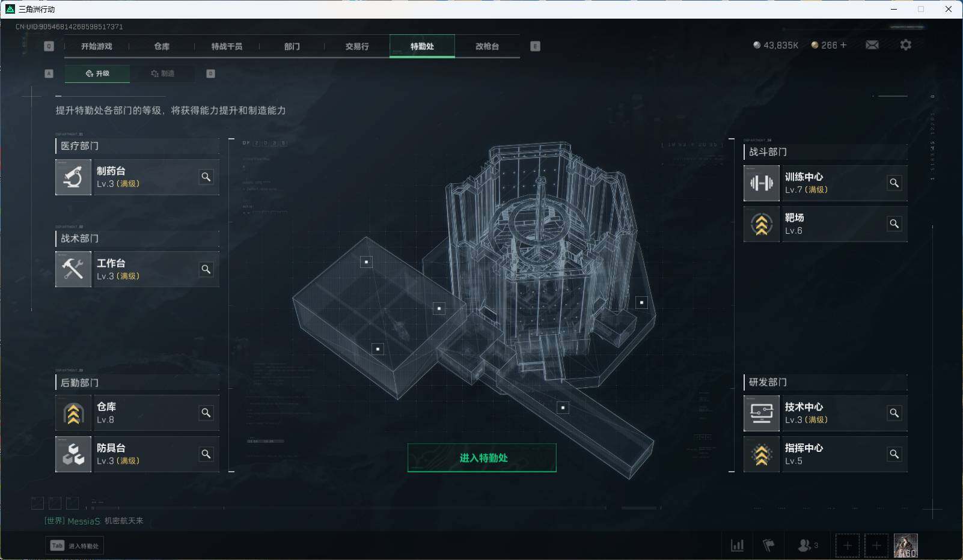Close the 三角洲行动 window

click(949, 9)
